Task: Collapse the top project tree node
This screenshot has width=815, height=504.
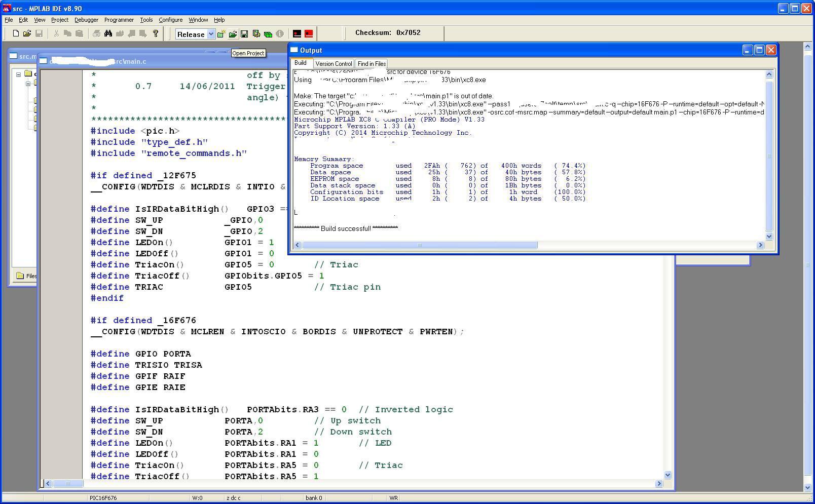Action: (18, 74)
